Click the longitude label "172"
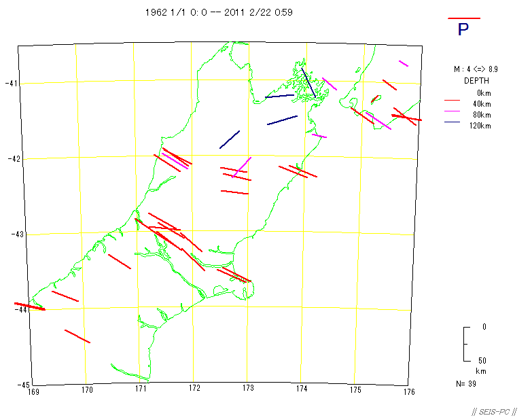 [194, 388]
